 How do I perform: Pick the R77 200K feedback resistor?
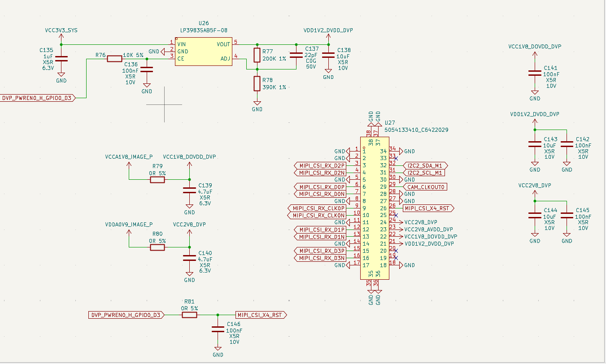point(257,55)
